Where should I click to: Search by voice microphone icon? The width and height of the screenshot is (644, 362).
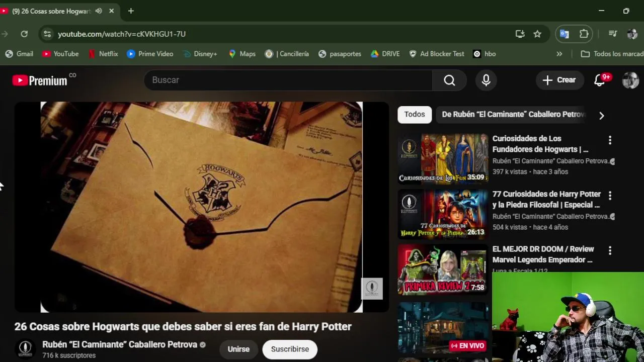click(486, 80)
